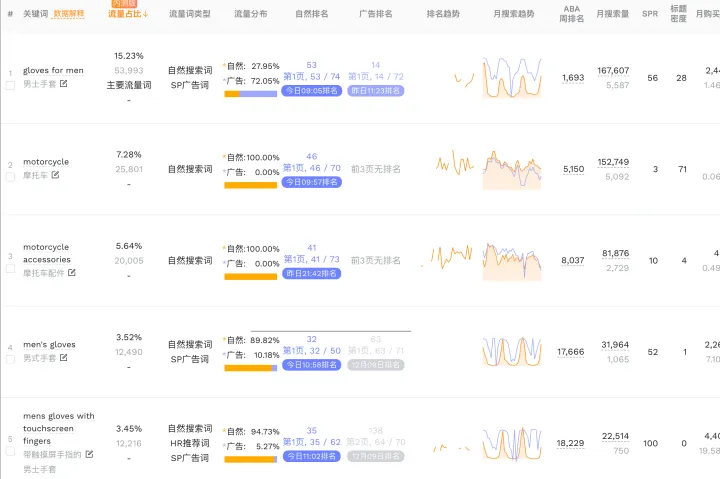Screen dimensions: 720x479
Task: Open monthly search trend chart for motorcycle
Action: click(x=512, y=169)
